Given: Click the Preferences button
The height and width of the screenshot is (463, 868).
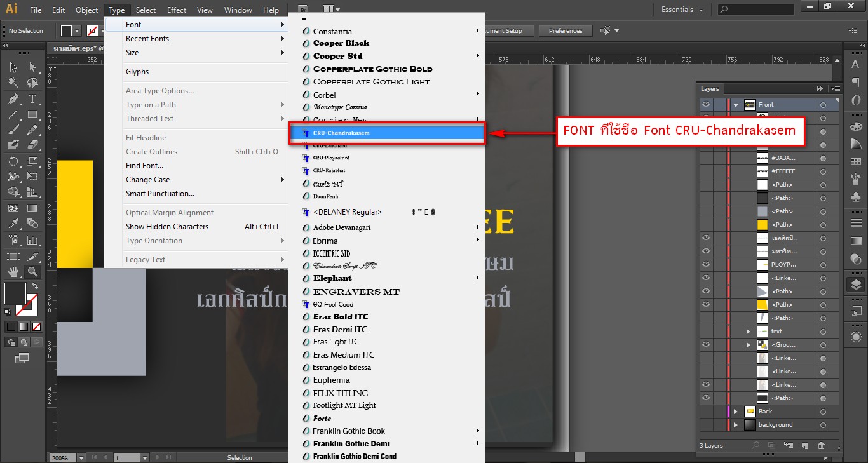Looking at the screenshot, I should click(566, 30).
